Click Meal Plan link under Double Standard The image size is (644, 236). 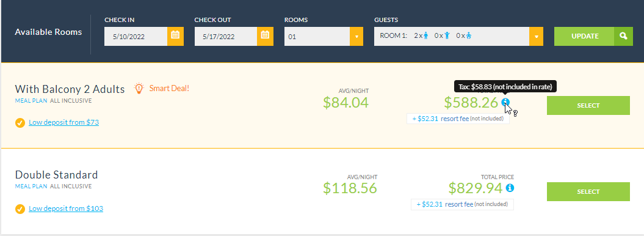(x=32, y=186)
